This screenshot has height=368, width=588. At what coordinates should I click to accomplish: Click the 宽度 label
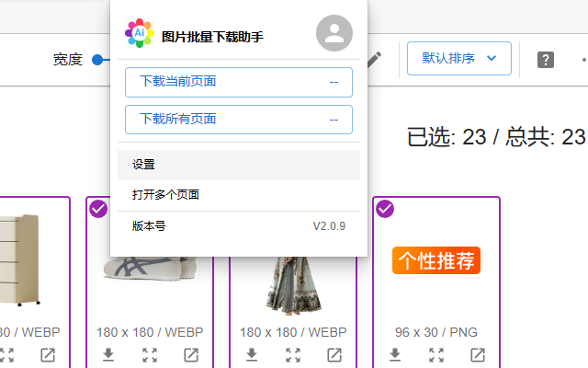tap(68, 60)
